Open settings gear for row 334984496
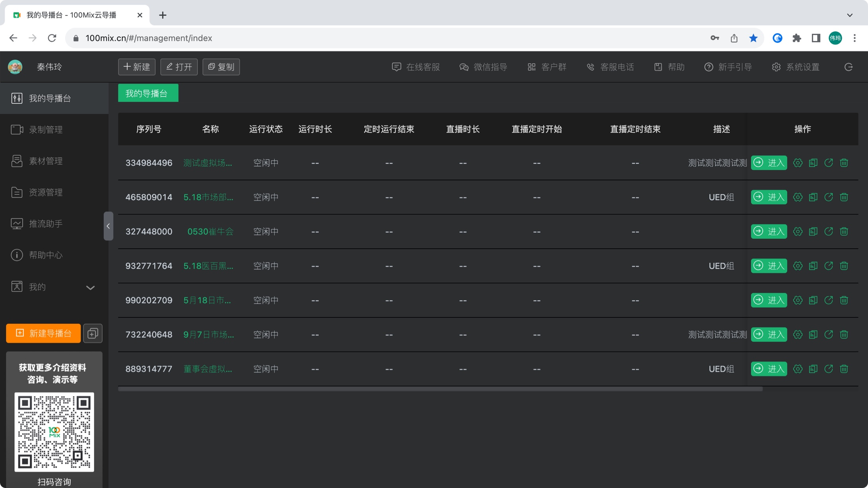Image resolution: width=868 pixels, height=488 pixels. tap(798, 163)
